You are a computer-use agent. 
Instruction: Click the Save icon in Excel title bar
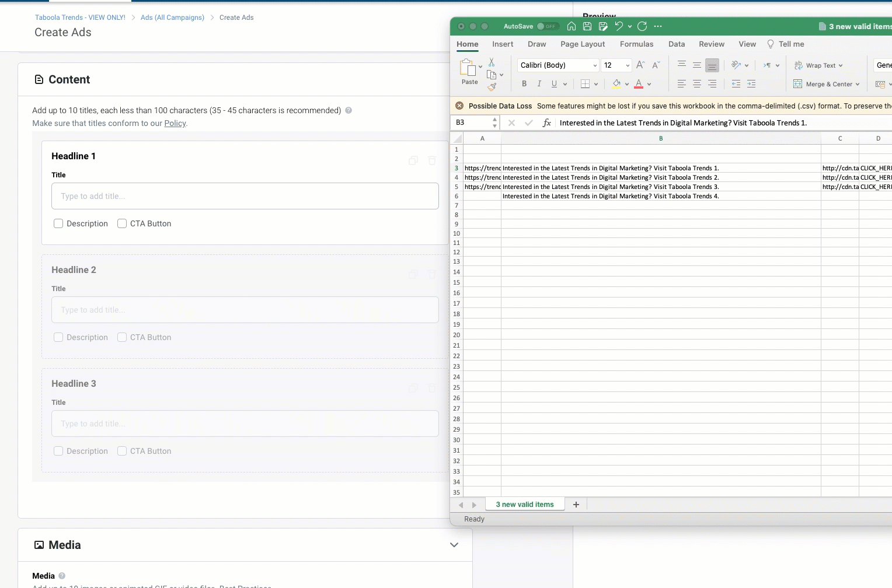pyautogui.click(x=587, y=26)
